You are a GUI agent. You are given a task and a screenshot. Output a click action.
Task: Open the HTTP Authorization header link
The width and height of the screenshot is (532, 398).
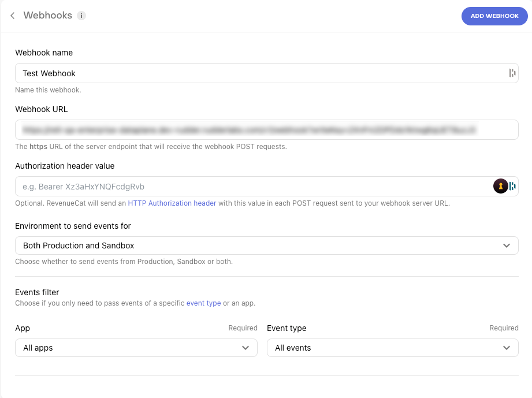pos(172,203)
